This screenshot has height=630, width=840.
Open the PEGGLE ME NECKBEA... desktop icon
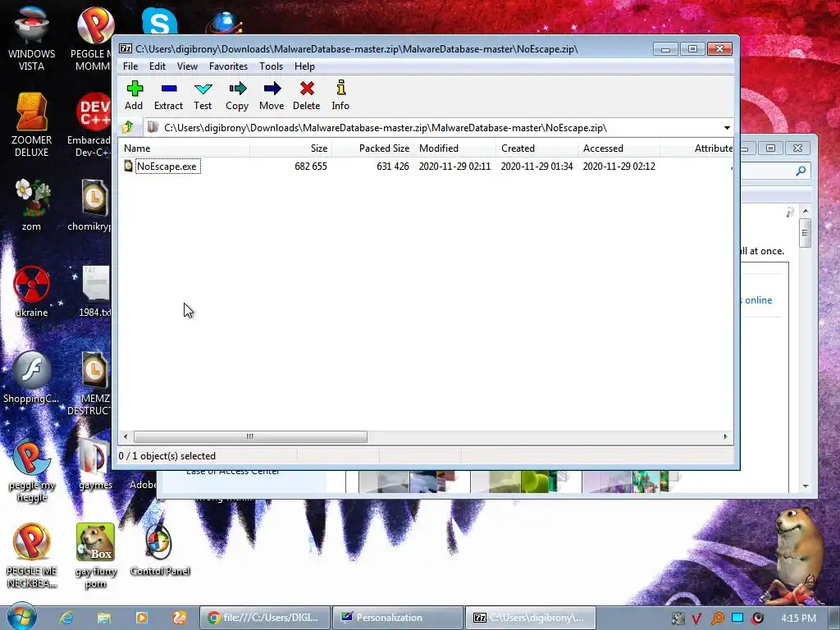(x=31, y=556)
